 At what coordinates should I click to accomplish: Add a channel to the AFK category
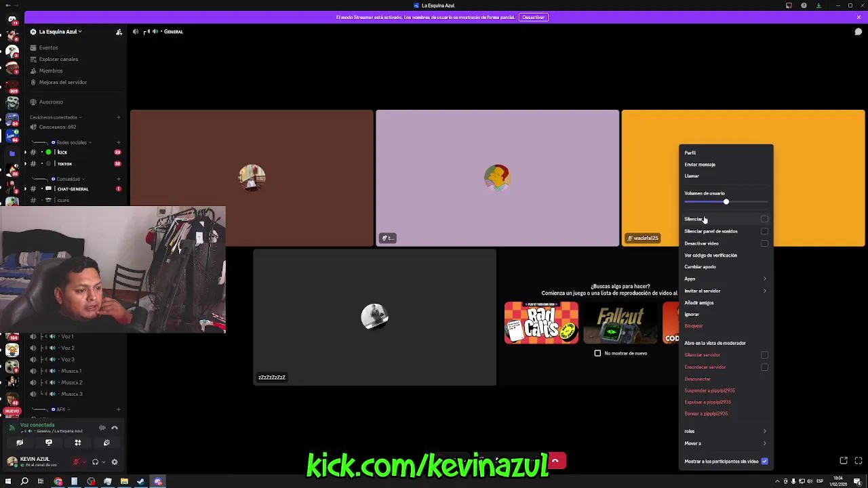(118, 409)
